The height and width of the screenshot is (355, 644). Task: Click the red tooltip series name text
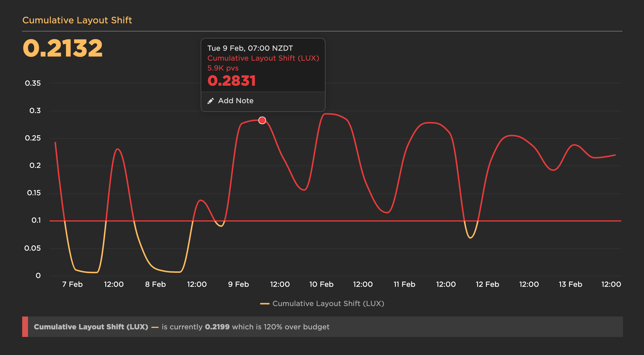(263, 58)
